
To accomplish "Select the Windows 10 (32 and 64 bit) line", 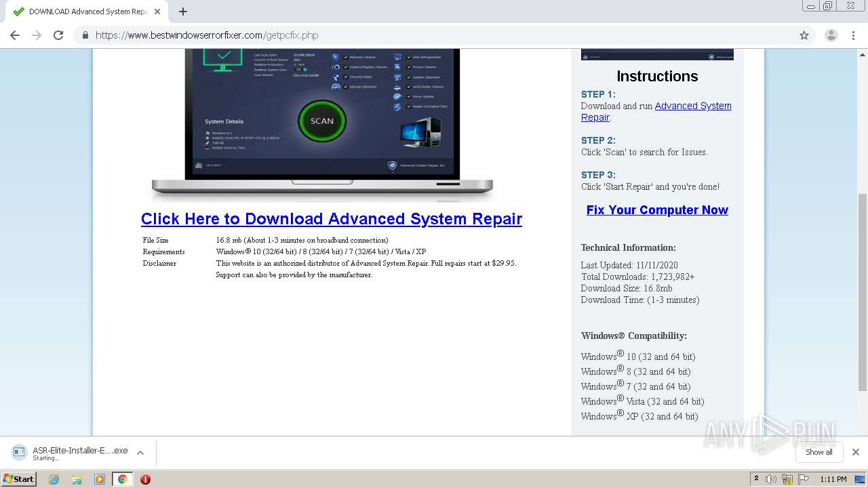I will point(638,356).
